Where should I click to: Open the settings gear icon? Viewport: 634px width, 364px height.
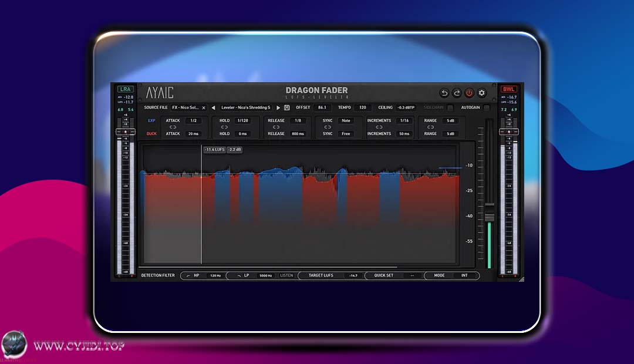(481, 93)
